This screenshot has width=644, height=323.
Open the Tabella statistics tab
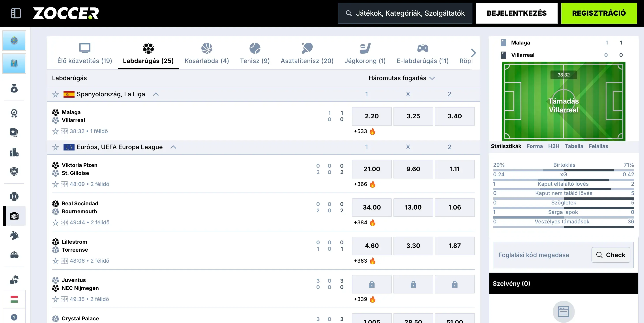(x=574, y=146)
